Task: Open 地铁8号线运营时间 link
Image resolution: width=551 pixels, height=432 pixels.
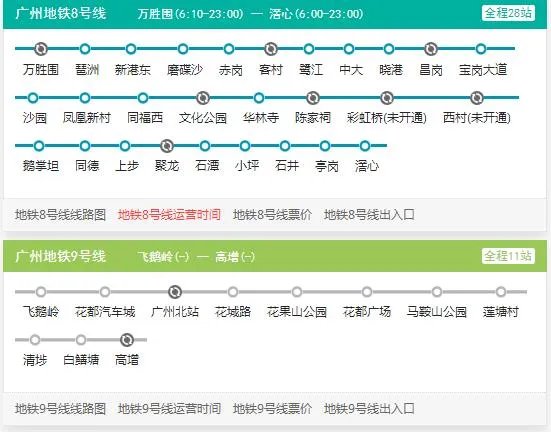Action: coord(169,215)
